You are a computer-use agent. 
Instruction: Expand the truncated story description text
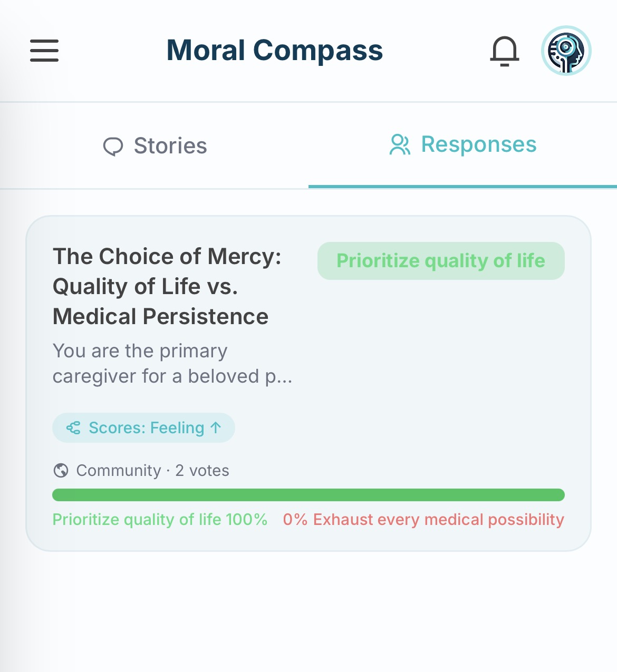[173, 364]
